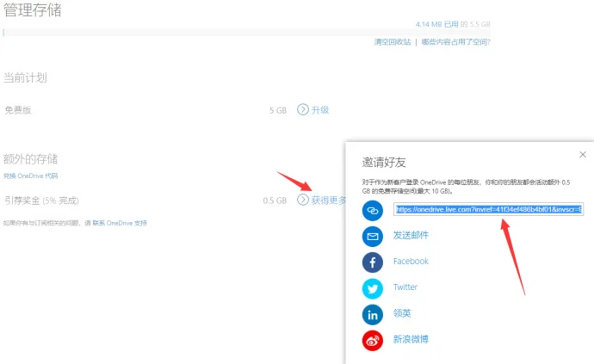This screenshot has width=594, height=364.
Task: Click the 新浪微博 Weibo icon
Action: click(x=373, y=341)
